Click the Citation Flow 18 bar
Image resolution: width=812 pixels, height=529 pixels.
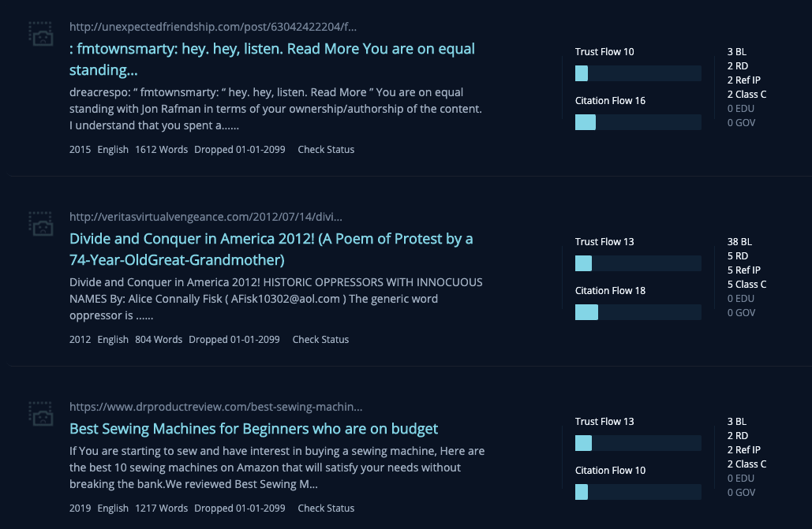pyautogui.click(x=638, y=312)
